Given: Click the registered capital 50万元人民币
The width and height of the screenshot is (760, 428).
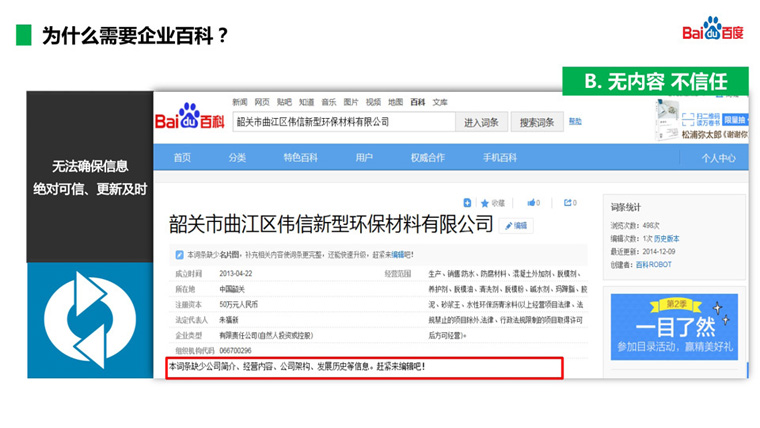Looking at the screenshot, I should click(x=238, y=304).
